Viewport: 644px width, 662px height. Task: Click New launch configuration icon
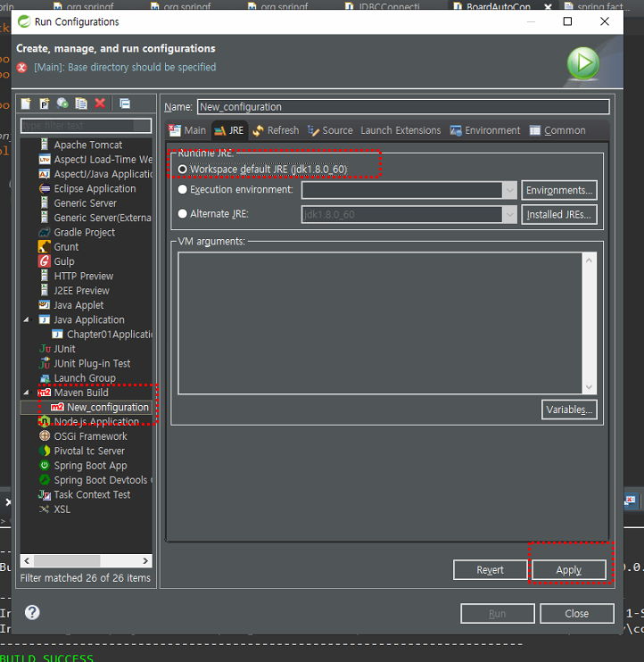coord(26,103)
